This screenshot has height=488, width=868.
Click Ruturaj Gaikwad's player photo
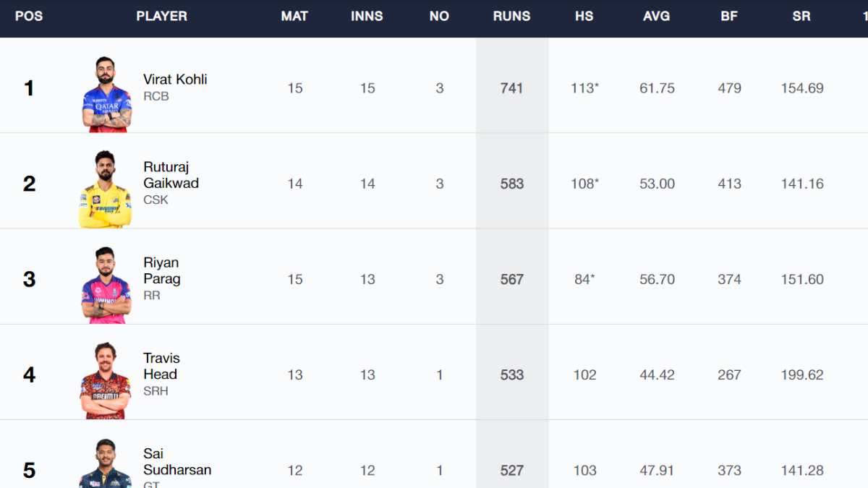coord(106,189)
